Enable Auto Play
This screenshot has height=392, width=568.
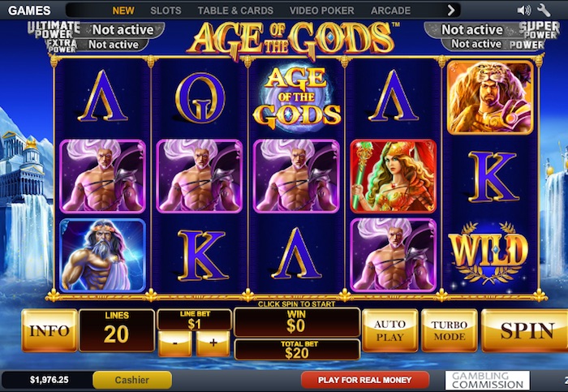coord(389,330)
